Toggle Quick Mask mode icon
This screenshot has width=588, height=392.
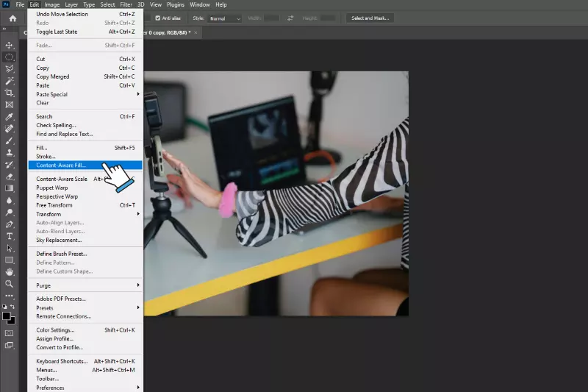click(9, 333)
